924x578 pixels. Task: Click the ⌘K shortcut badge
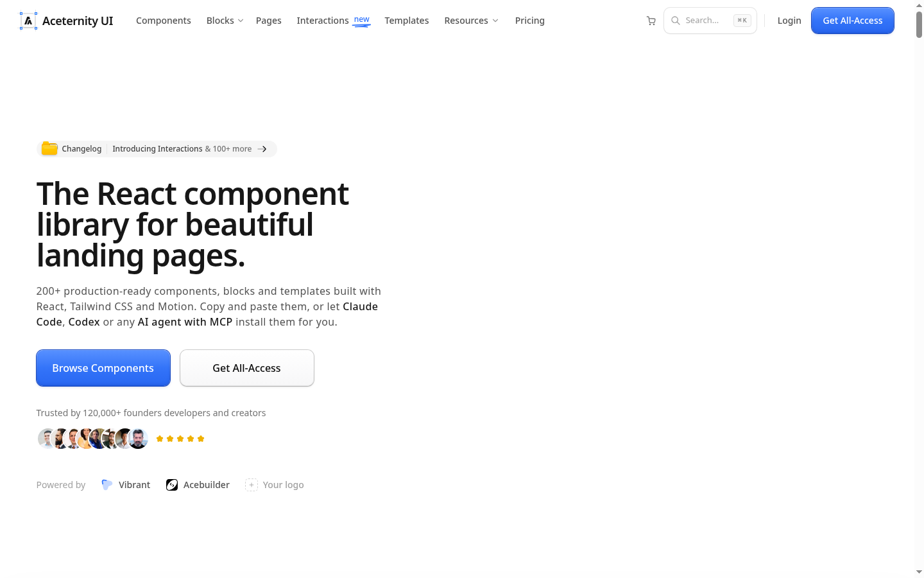coord(742,21)
